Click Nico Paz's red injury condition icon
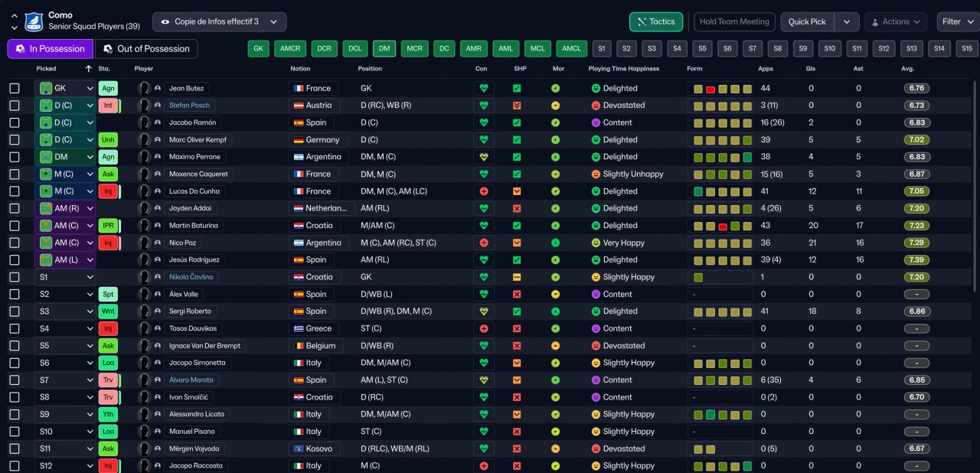 (x=483, y=243)
